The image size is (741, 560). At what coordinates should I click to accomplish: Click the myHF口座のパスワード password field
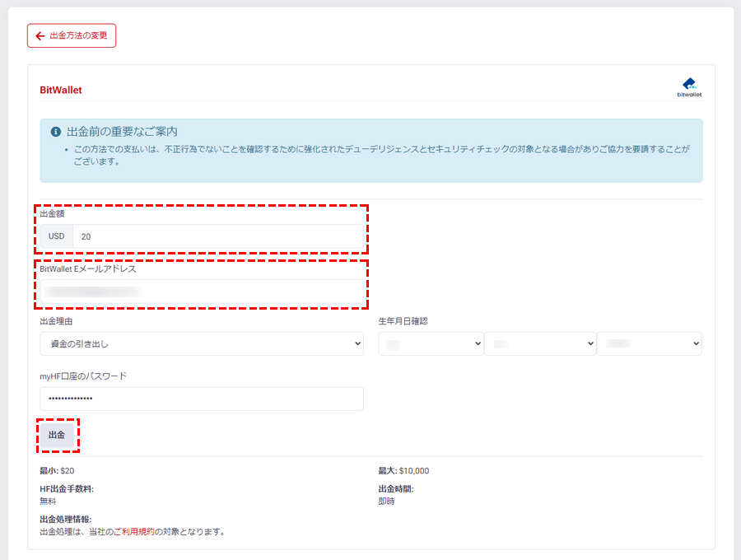pos(202,399)
